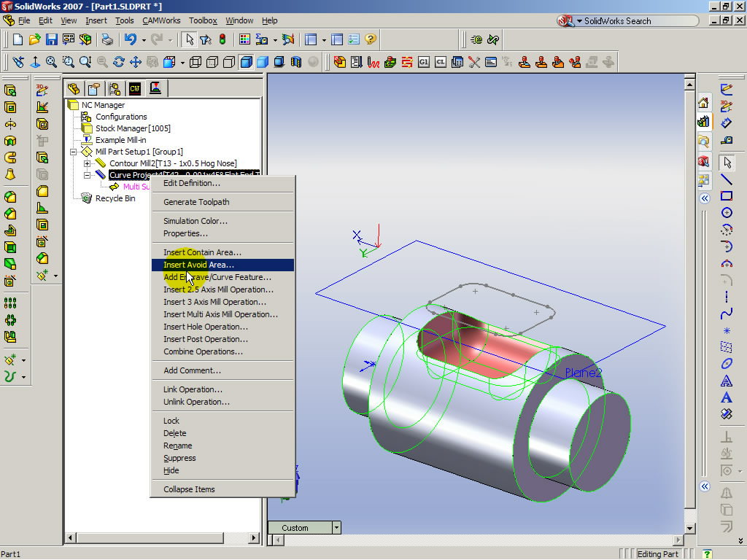Click the CL toolbar icon
Image resolution: width=747 pixels, height=560 pixels.
(440, 62)
